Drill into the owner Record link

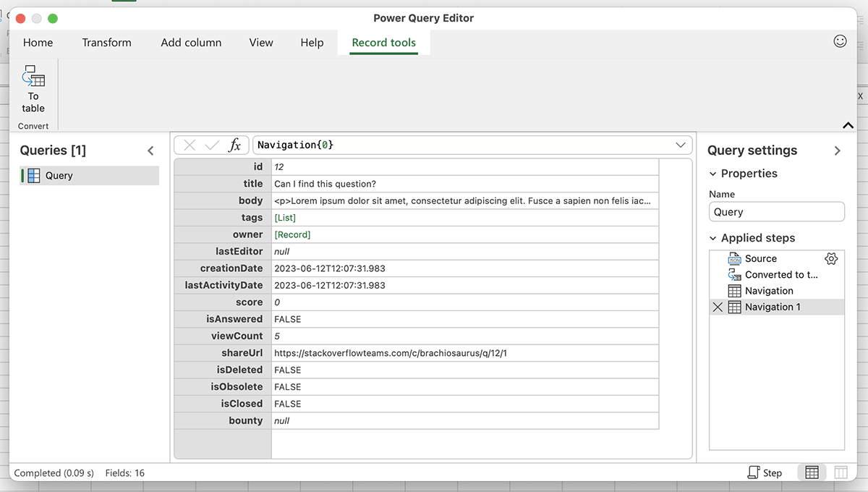pyautogui.click(x=292, y=234)
